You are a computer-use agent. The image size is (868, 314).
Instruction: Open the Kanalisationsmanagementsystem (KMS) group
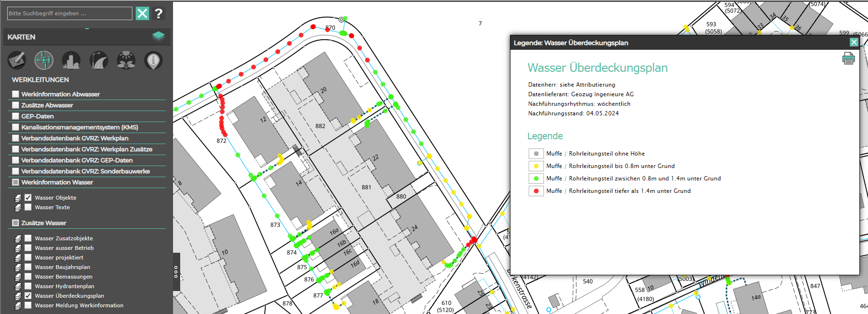click(79, 127)
